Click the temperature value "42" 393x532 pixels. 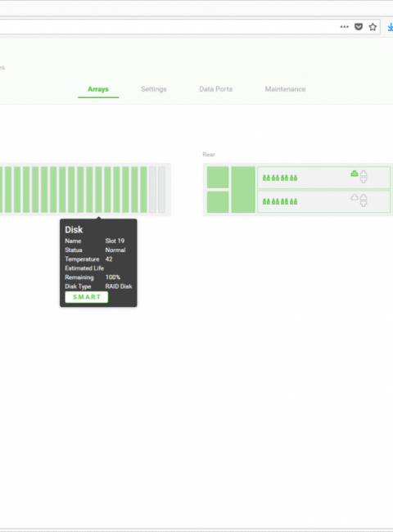(x=109, y=259)
